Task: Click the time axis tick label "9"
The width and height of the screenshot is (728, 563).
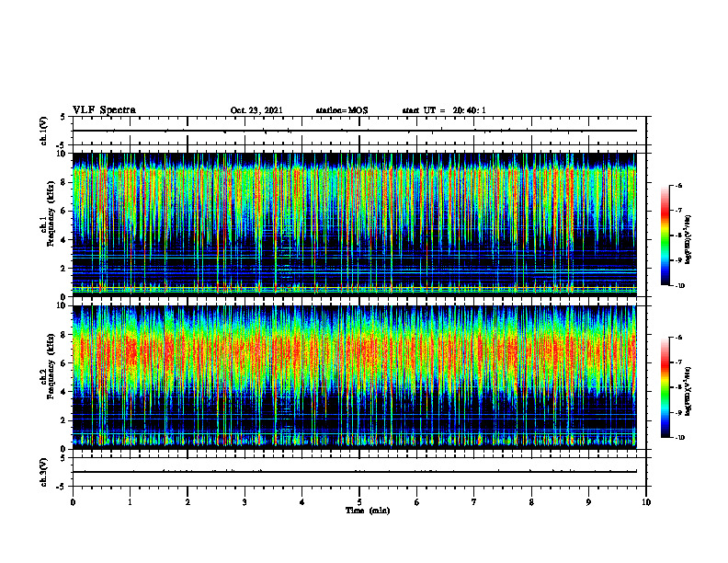Action: tap(588, 502)
